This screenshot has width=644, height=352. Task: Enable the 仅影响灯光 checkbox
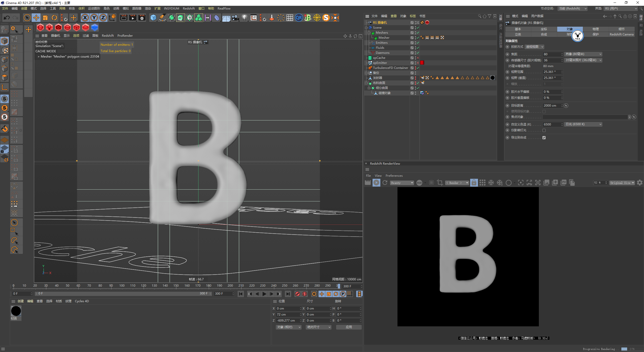(544, 130)
